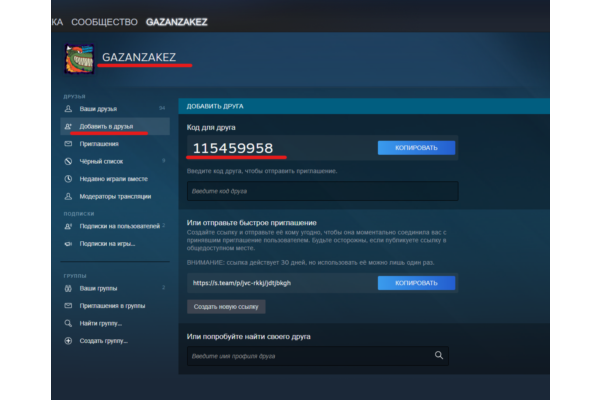Select the friend code 115459958 text

pos(233,148)
